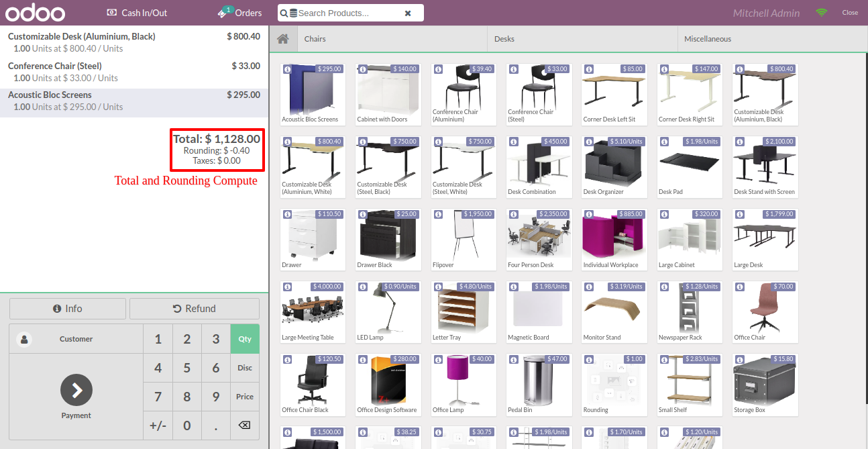Click the customer avatar icon

tap(25, 339)
